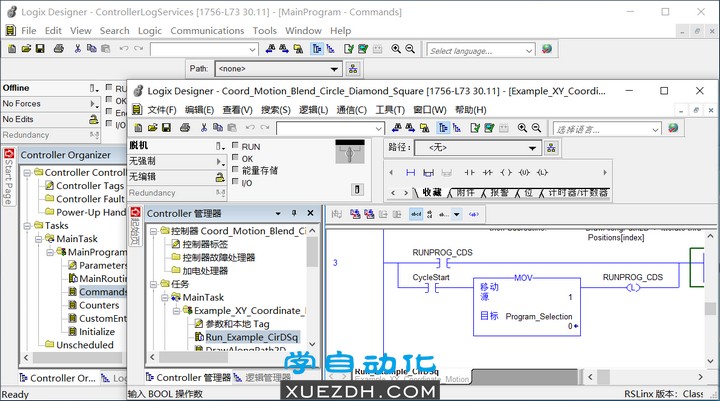Viewport: 720px width, 401px height.
Task: Insert a new Rung from the instruction toolbar
Action: tap(411, 173)
